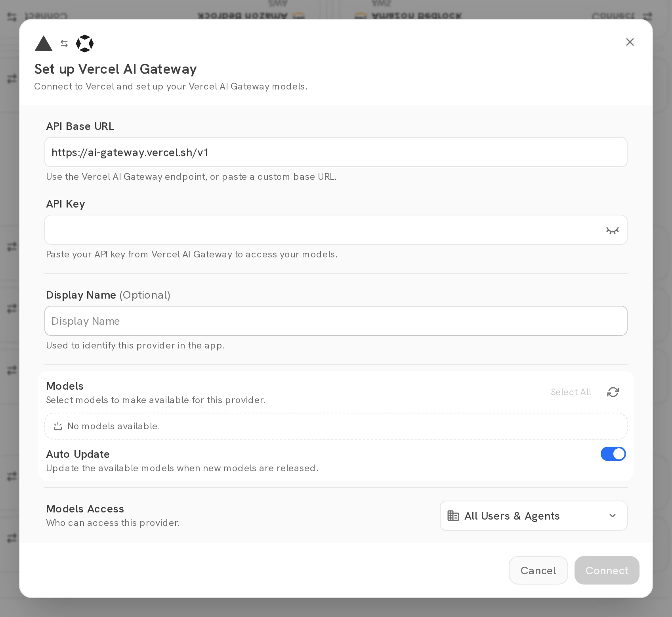
Task: Click the building icon in the access dropdown
Action: click(453, 516)
